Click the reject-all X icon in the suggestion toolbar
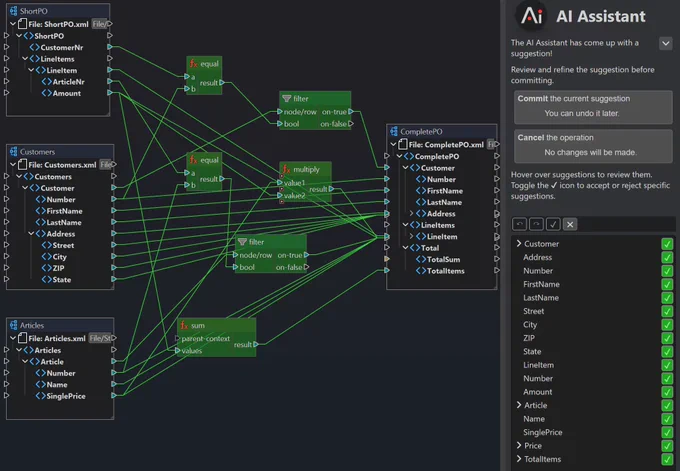 click(x=570, y=224)
